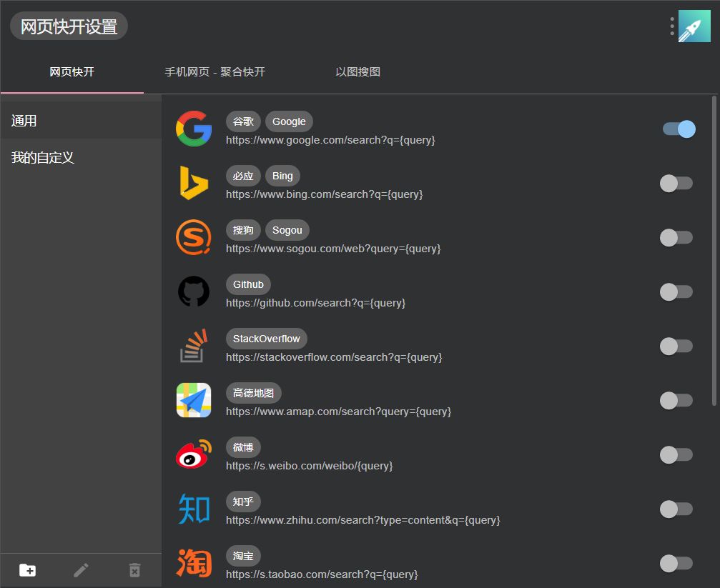Screen dimensions: 720x588
Task: Click the 谷歌 tag chip
Action: [x=243, y=121]
